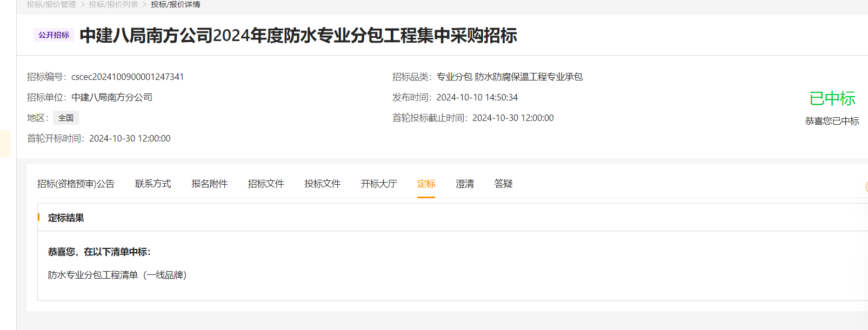Screen dimensions: 868x330
Task: Click 中建八局南方分公司 tendering unit
Action: pyautogui.click(x=112, y=97)
